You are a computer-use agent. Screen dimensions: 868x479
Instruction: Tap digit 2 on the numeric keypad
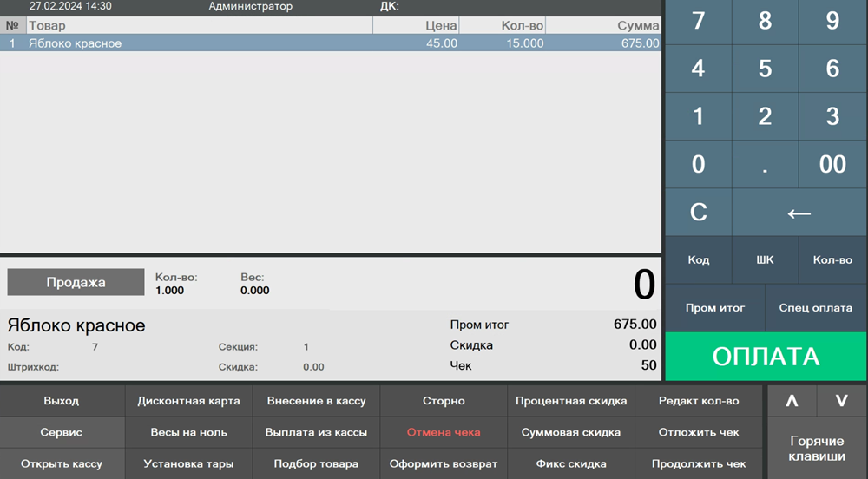[x=765, y=116]
